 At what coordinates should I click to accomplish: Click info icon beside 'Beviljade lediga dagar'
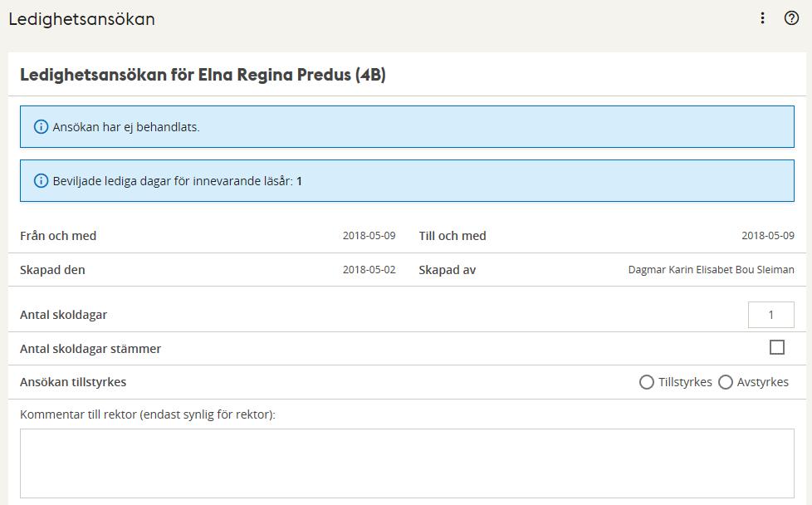click(x=41, y=181)
